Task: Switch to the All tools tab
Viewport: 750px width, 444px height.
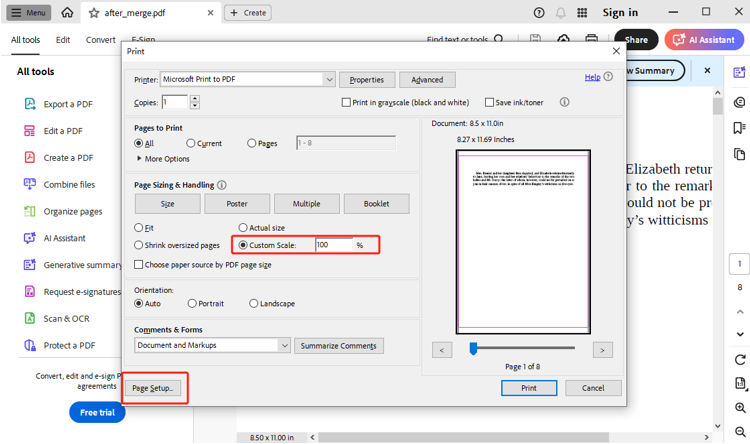Action: click(x=25, y=40)
